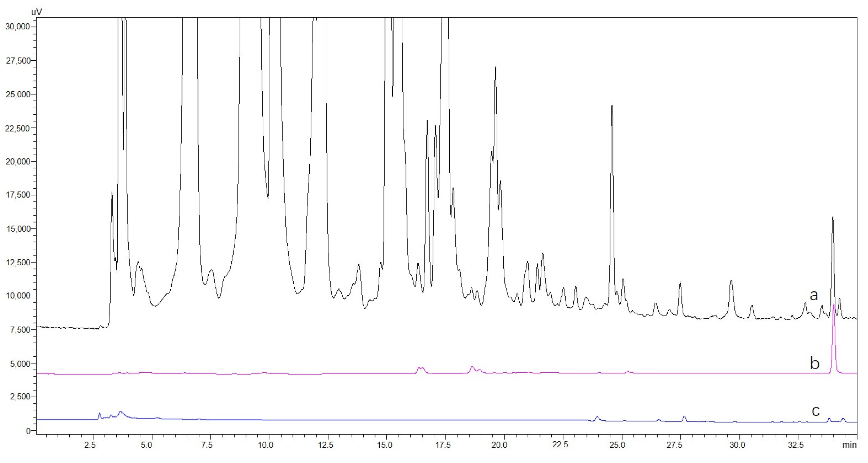The width and height of the screenshot is (868, 463).
Task: Click the 'min' x-axis unit label
Action: pos(849,445)
